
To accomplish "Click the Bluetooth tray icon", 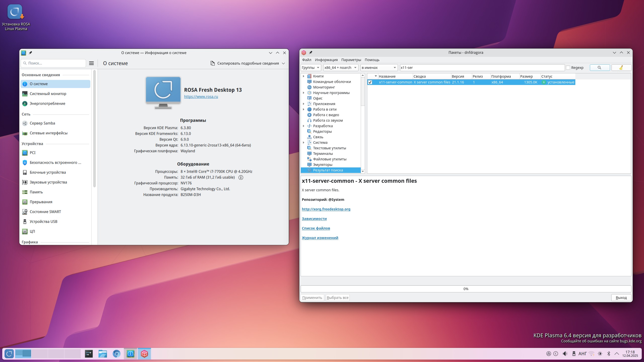I will click(x=609, y=354).
